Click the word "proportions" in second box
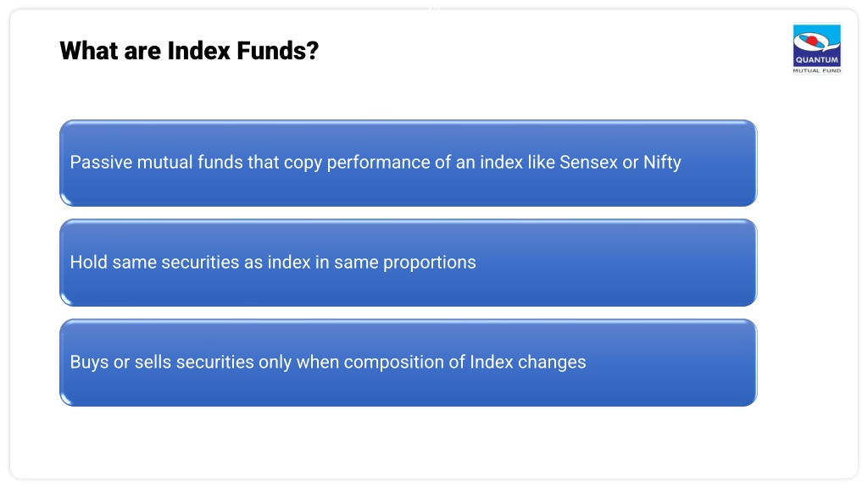 click(429, 263)
